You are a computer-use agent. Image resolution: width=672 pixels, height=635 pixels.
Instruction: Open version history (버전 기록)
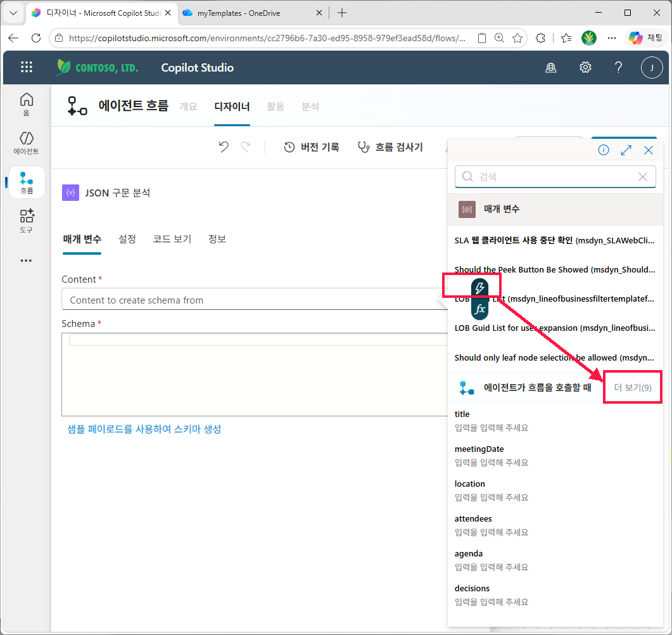pyautogui.click(x=312, y=147)
